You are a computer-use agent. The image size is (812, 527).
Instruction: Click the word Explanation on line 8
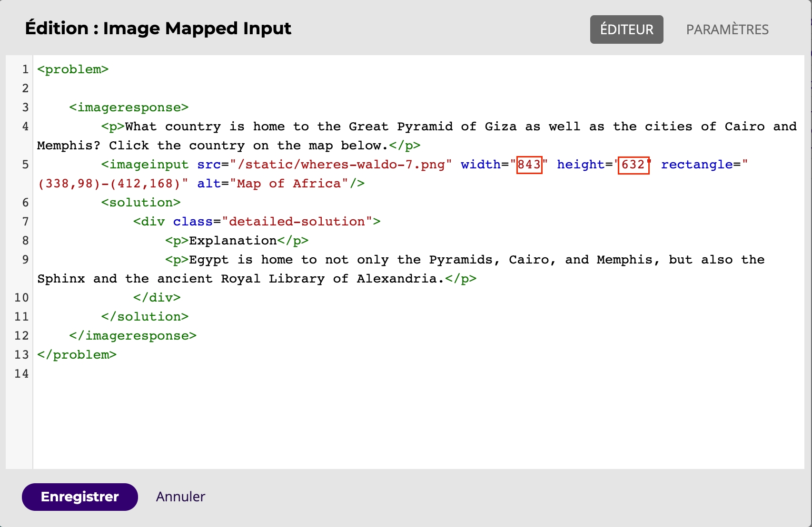[233, 241]
